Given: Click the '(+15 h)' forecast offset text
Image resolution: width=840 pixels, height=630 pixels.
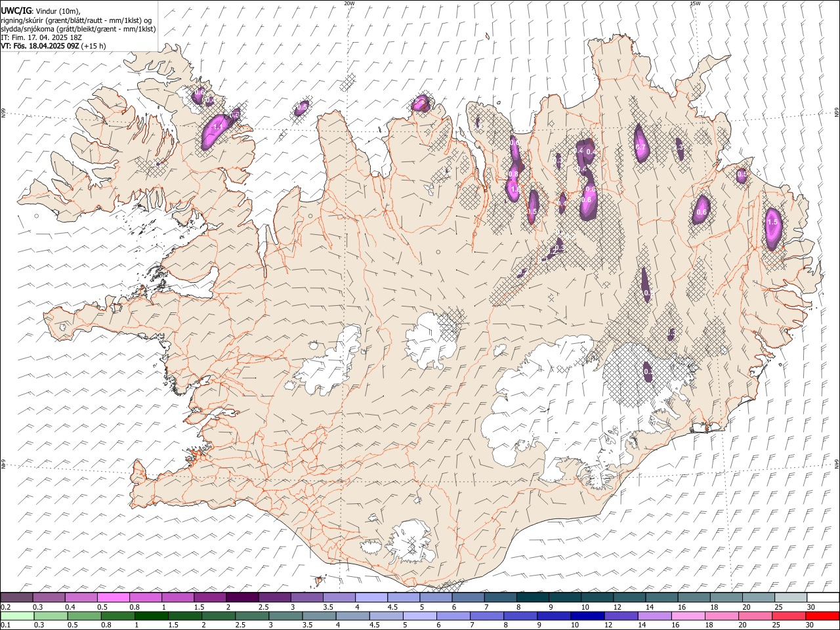Looking at the screenshot, I should tap(94, 46).
